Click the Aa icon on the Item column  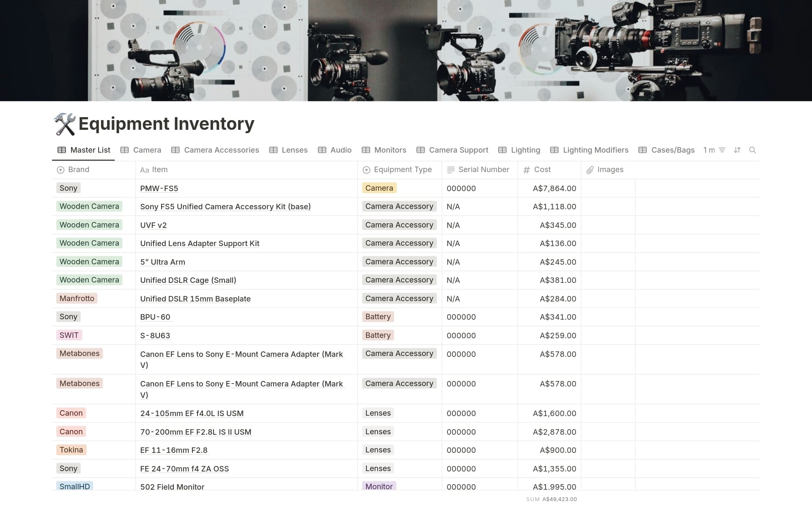coord(144,170)
